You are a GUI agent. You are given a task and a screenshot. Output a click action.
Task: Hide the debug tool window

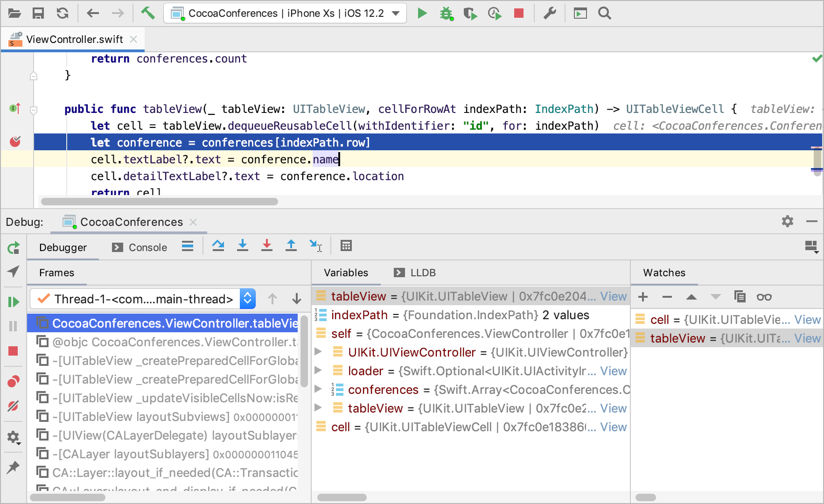812,221
